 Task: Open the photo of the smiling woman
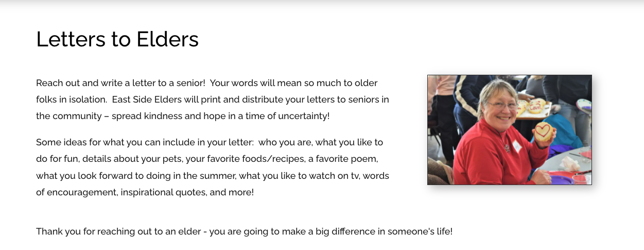pos(509,130)
